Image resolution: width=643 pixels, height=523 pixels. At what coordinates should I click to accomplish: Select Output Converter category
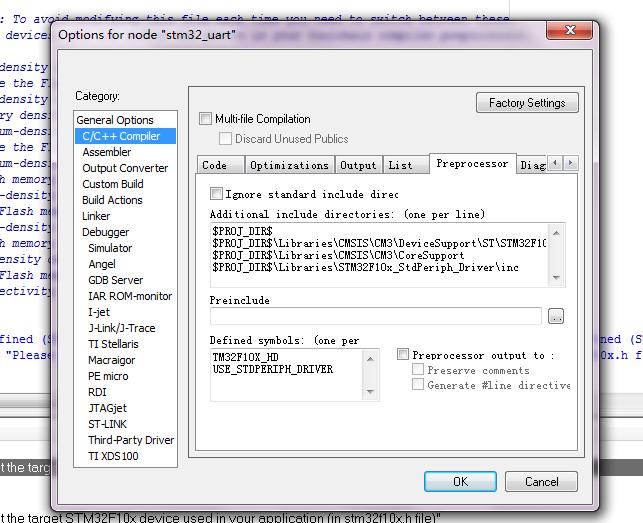(125, 168)
